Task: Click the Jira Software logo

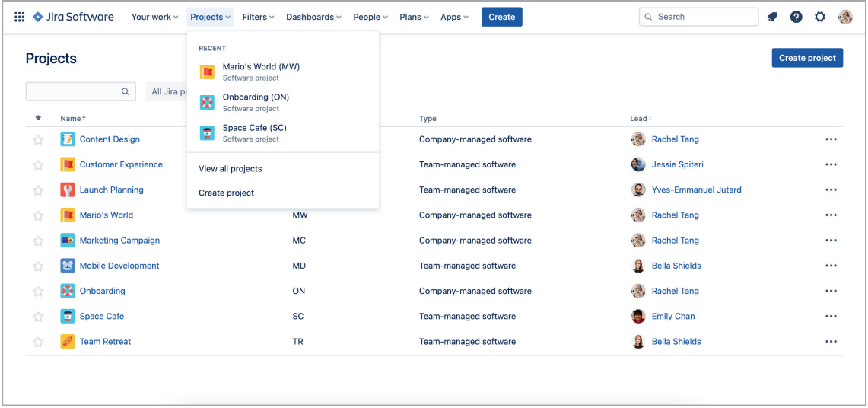Action: tap(73, 17)
